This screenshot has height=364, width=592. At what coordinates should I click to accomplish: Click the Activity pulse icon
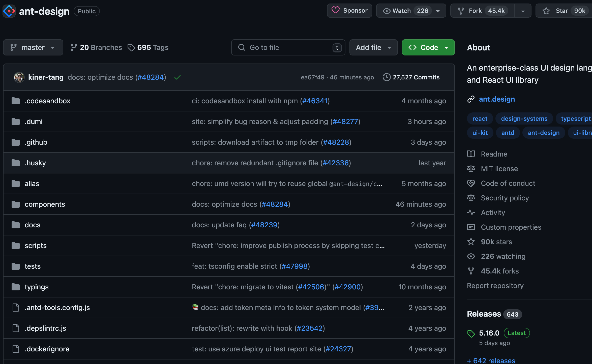pyautogui.click(x=471, y=212)
